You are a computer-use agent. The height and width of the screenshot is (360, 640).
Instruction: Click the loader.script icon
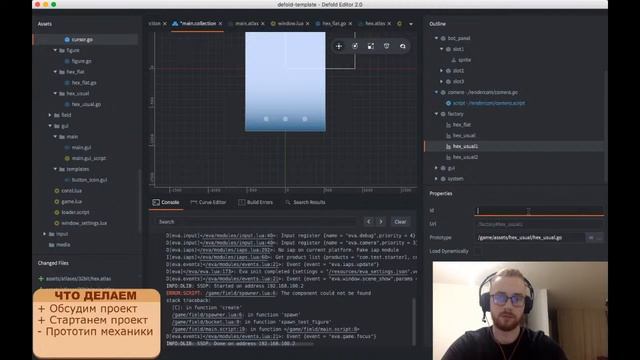[x=57, y=213]
